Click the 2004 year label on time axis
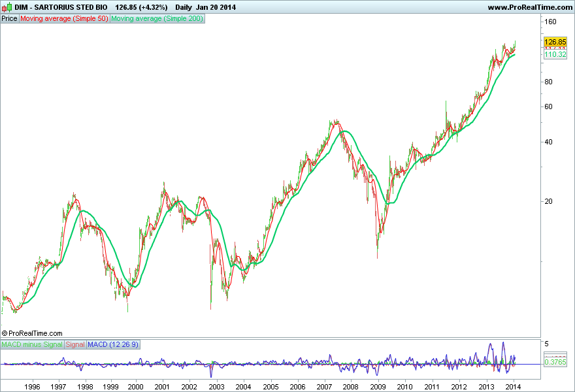575x392 pixels. click(243, 387)
